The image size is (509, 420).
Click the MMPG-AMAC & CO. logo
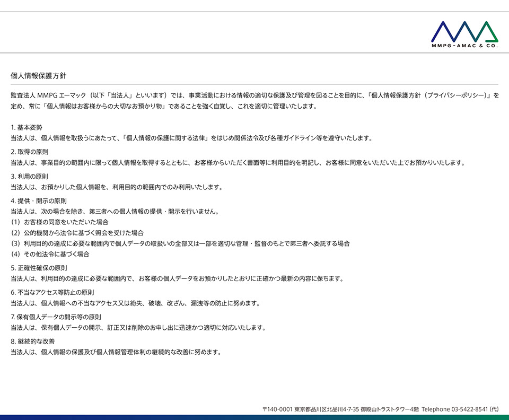464,34
